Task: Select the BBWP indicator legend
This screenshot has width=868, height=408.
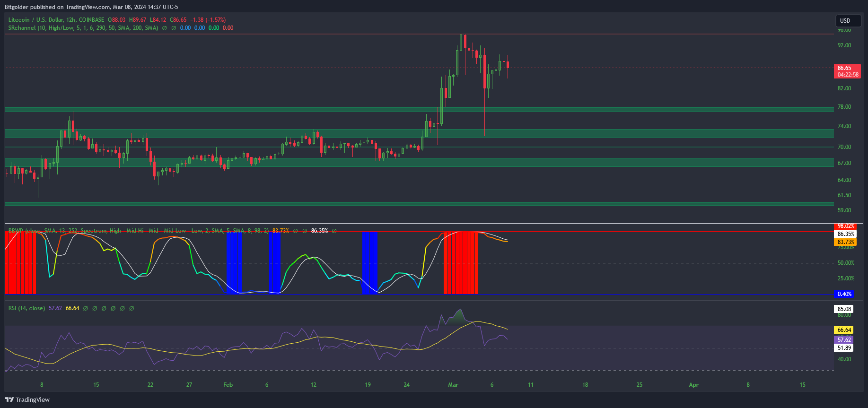Action: (x=138, y=231)
